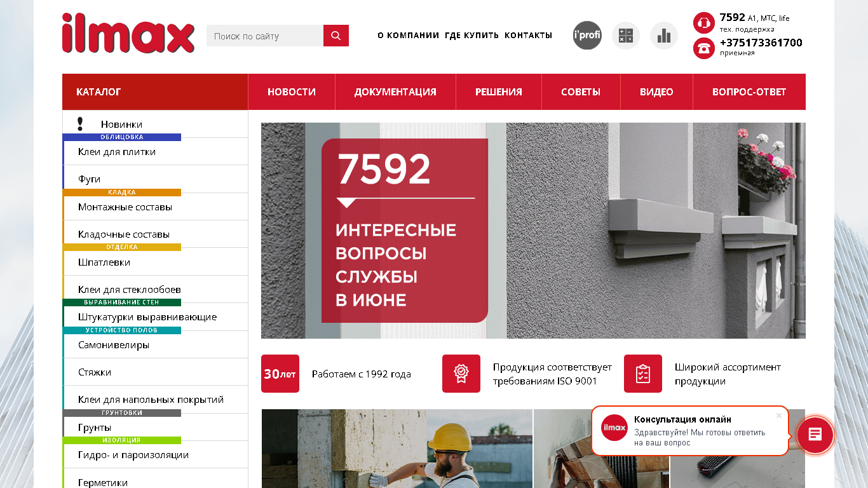
Task: Go to the РЕШЕНИЯ menu item
Action: [x=499, y=91]
